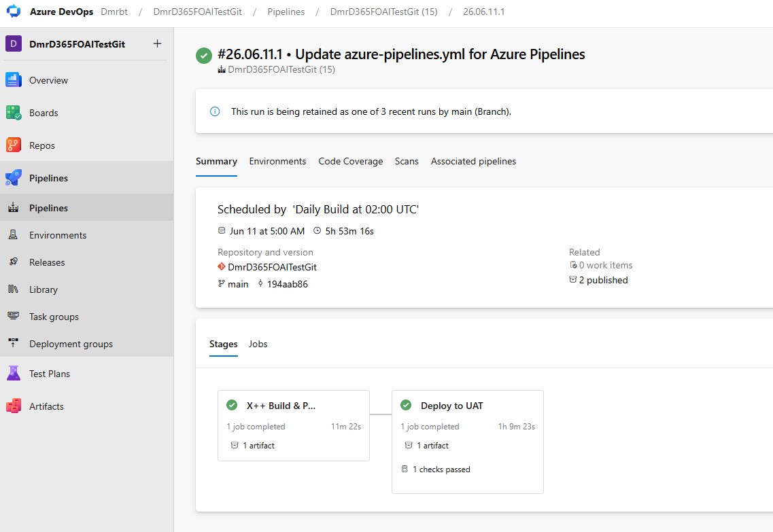Click the git repository icon beside DmrD365FOAITestGit
773x532 pixels.
tap(222, 266)
